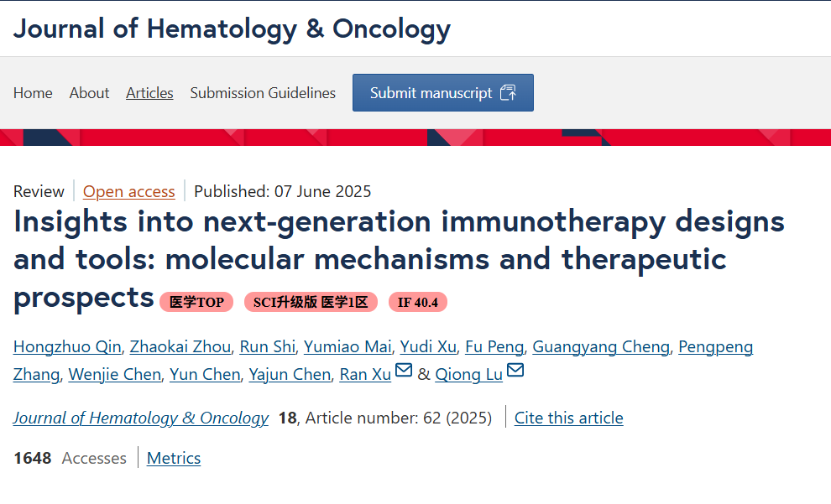Click the email icon next to Ran Xu
831x504 pixels.
tap(404, 371)
